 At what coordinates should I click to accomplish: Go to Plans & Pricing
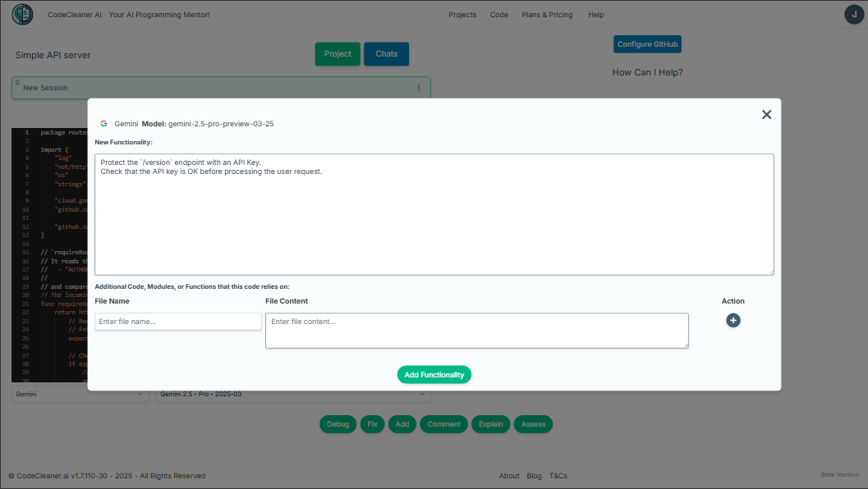[547, 15]
